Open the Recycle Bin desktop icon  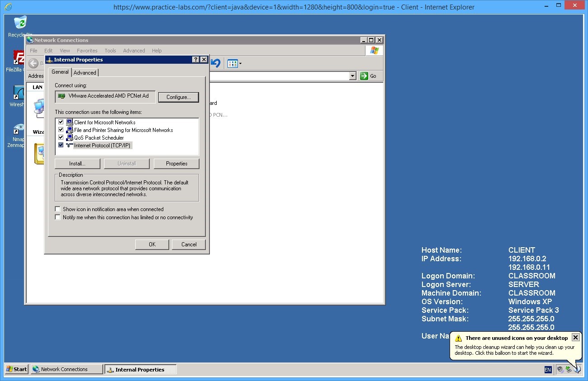[20, 24]
